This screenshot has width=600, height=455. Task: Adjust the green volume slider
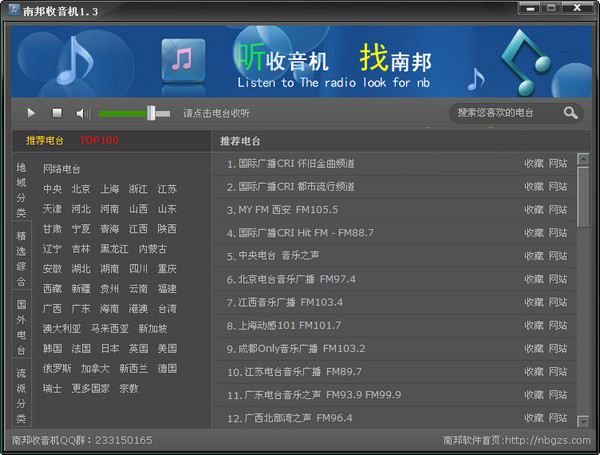tap(151, 114)
